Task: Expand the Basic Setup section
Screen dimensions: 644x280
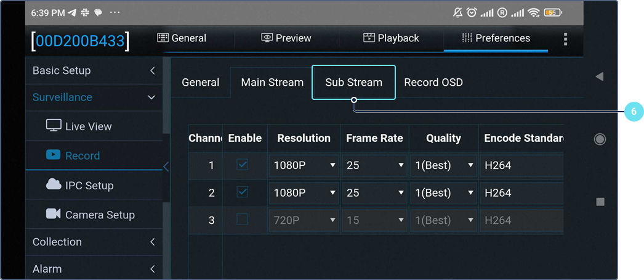Action: (x=94, y=70)
